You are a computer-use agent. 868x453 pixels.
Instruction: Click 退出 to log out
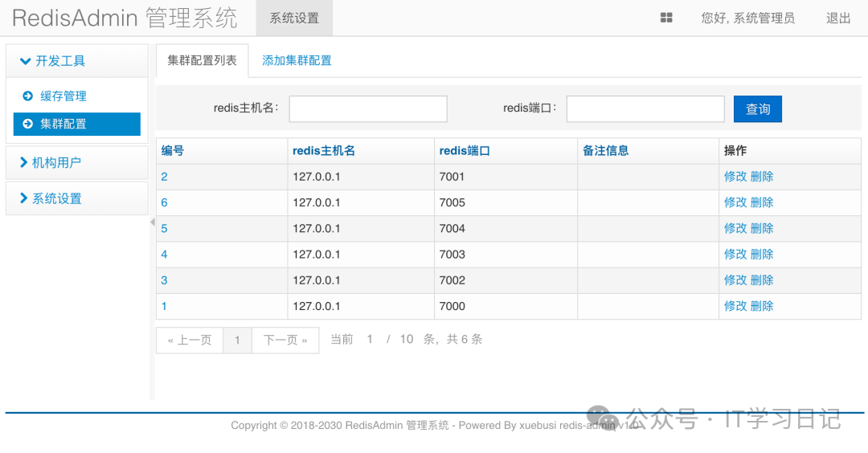point(838,18)
